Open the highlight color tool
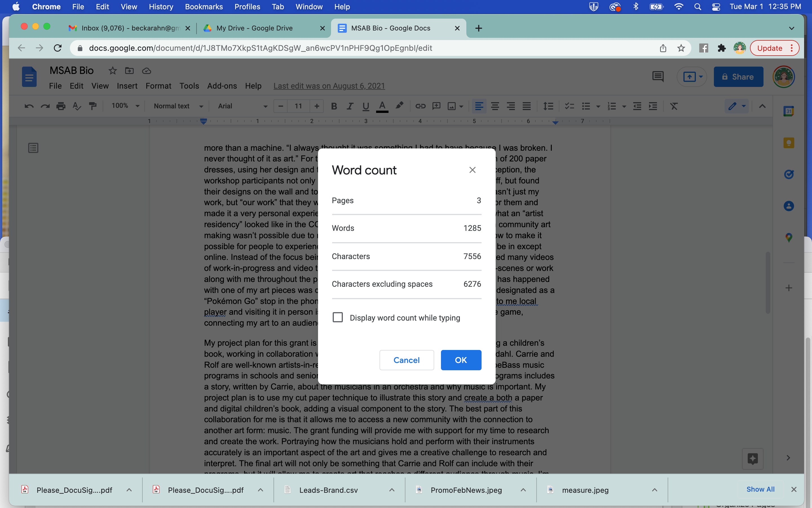 (x=399, y=106)
